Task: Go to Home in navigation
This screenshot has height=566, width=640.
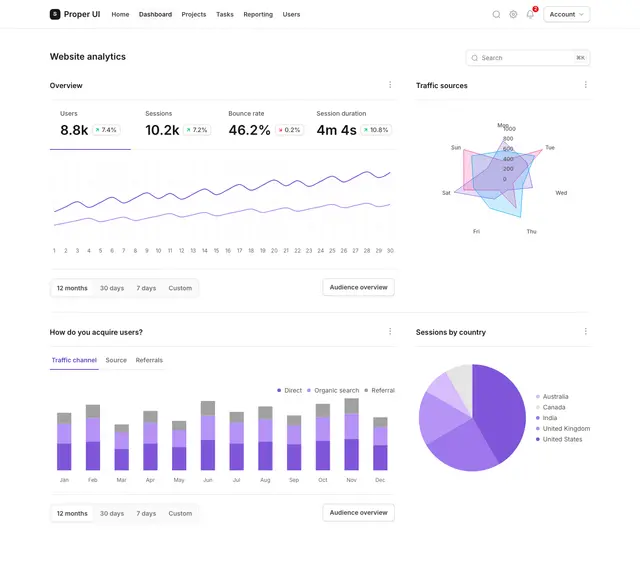Action: pos(120,14)
